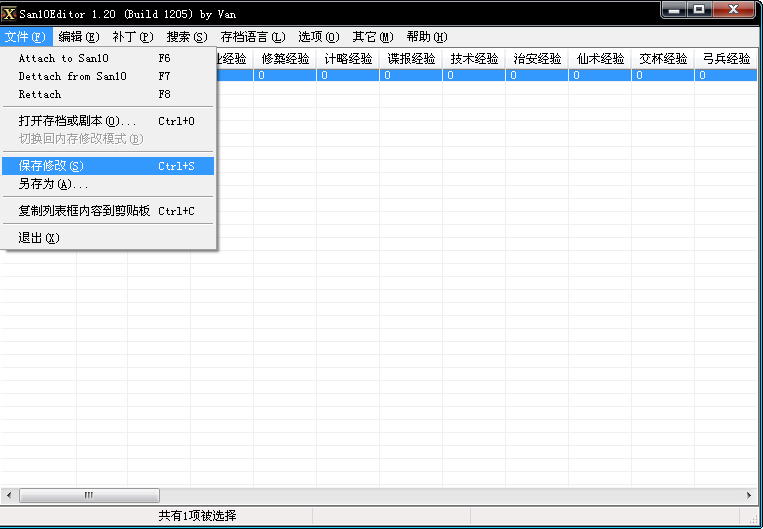This screenshot has width=763, height=529.
Task: Choose 'Dettach from San10' from menu
Action: [x=73, y=76]
